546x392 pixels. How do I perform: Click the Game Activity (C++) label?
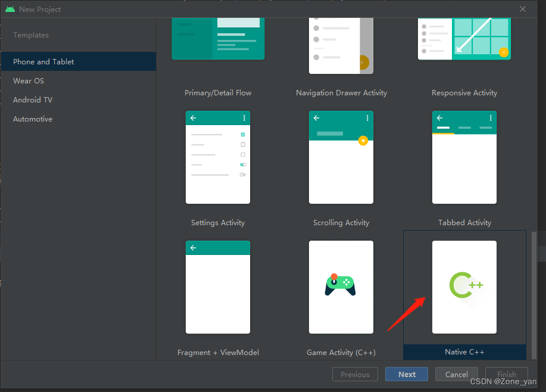341,353
